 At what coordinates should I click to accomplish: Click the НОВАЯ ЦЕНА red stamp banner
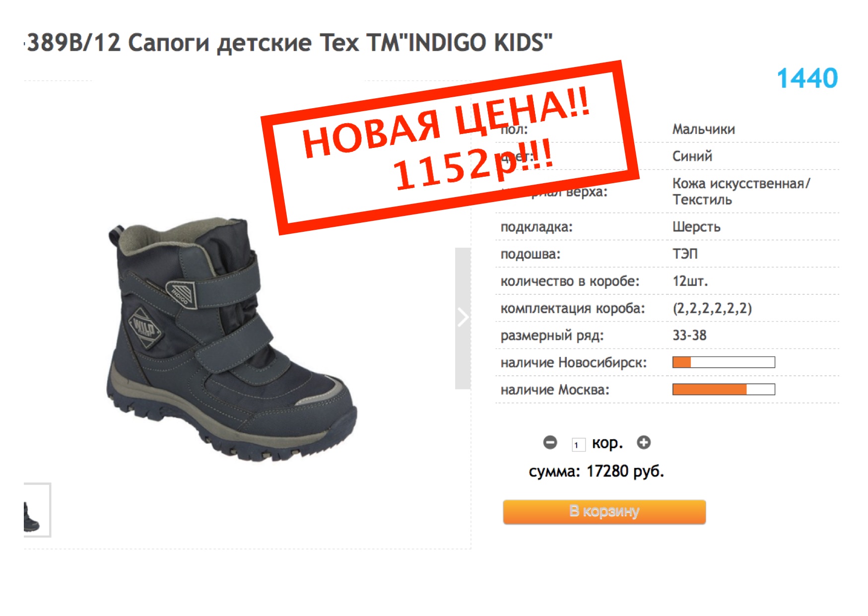449,147
